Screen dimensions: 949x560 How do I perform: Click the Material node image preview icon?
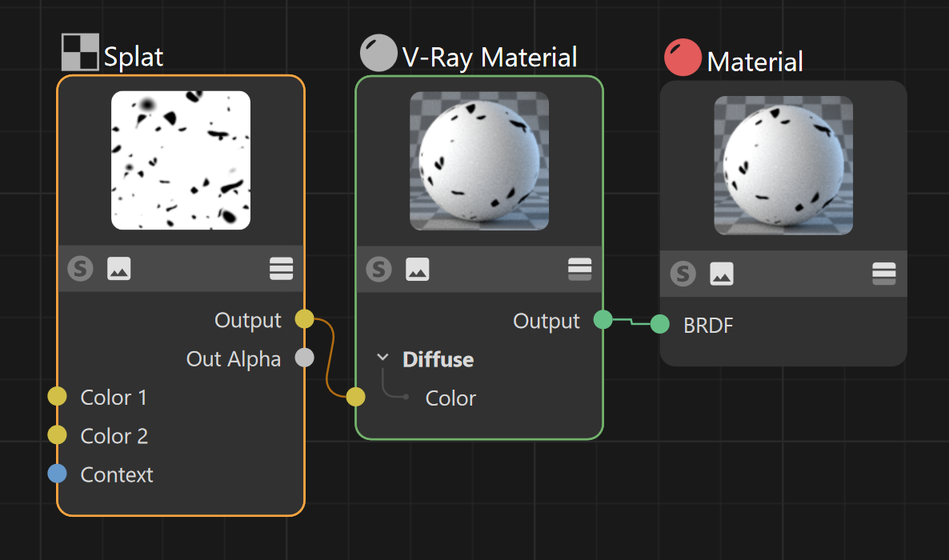[722, 274]
